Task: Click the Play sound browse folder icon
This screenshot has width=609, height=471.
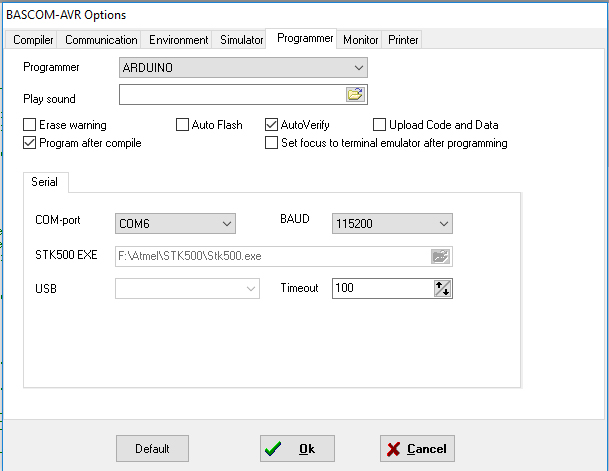Action: click(355, 95)
